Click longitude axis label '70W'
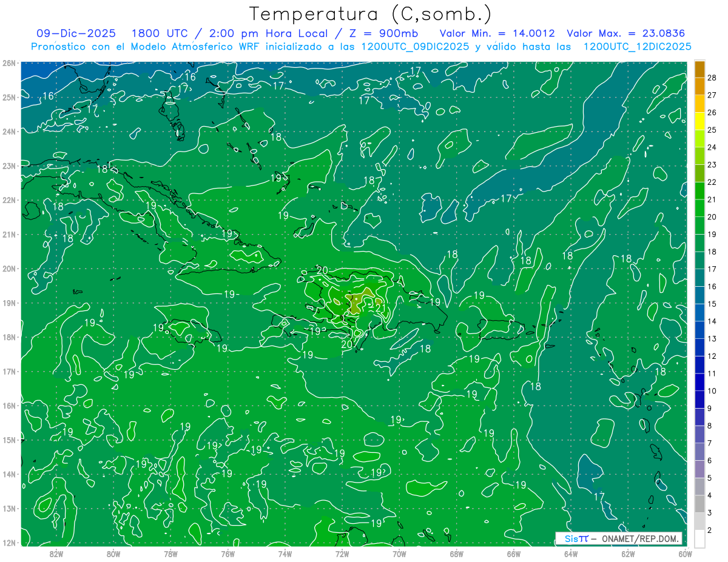Viewport: 728px width, 562px height. click(399, 554)
